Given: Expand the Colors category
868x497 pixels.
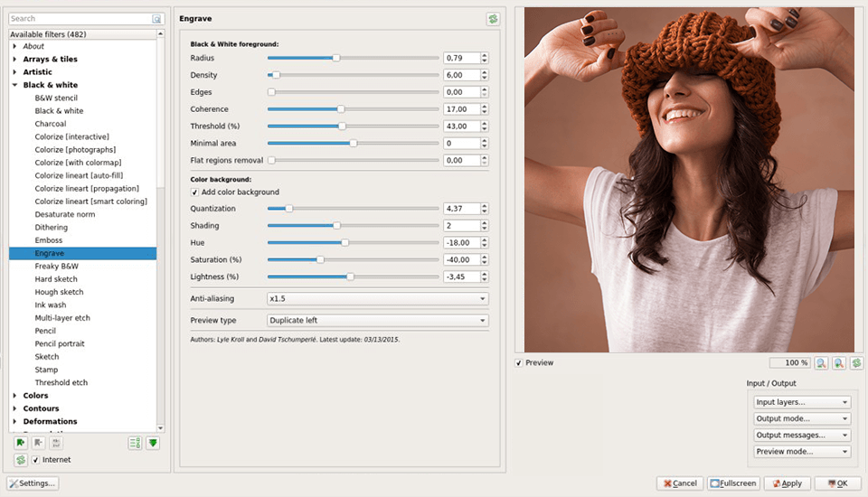Looking at the screenshot, I should (x=15, y=396).
